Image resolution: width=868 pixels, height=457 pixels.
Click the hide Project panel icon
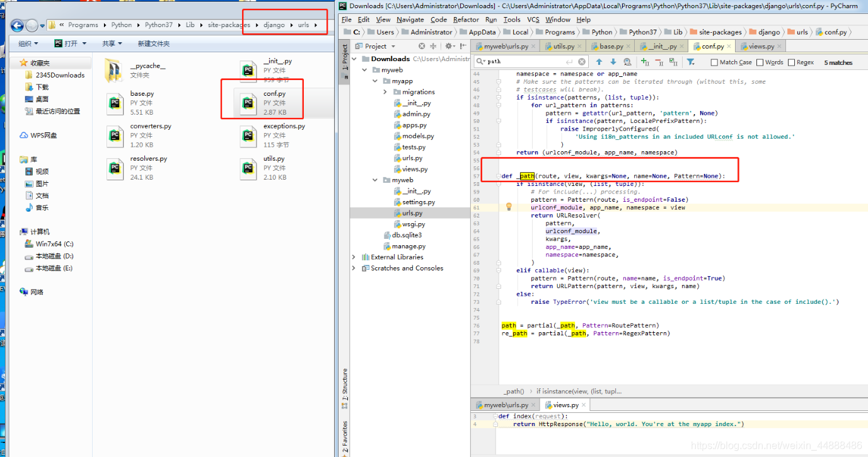[462, 46]
